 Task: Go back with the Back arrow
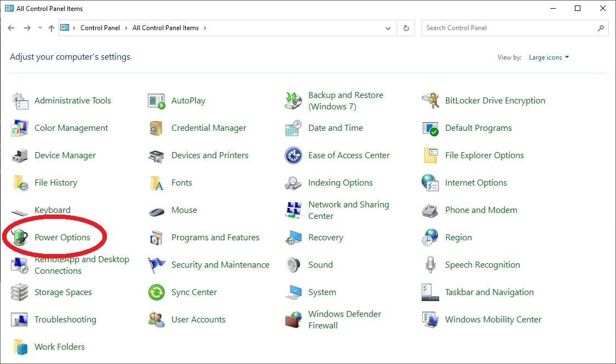11,28
